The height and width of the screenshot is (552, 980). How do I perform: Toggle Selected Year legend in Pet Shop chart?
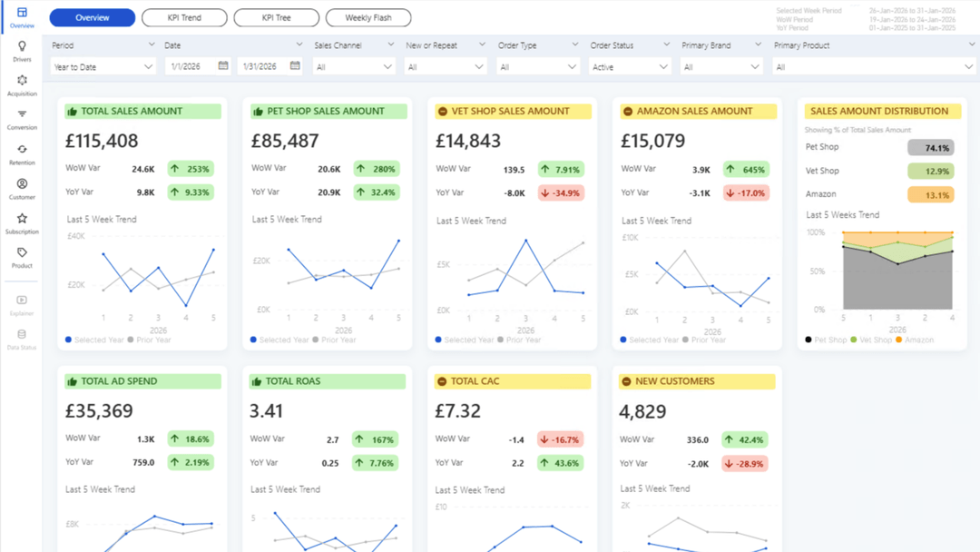point(279,340)
